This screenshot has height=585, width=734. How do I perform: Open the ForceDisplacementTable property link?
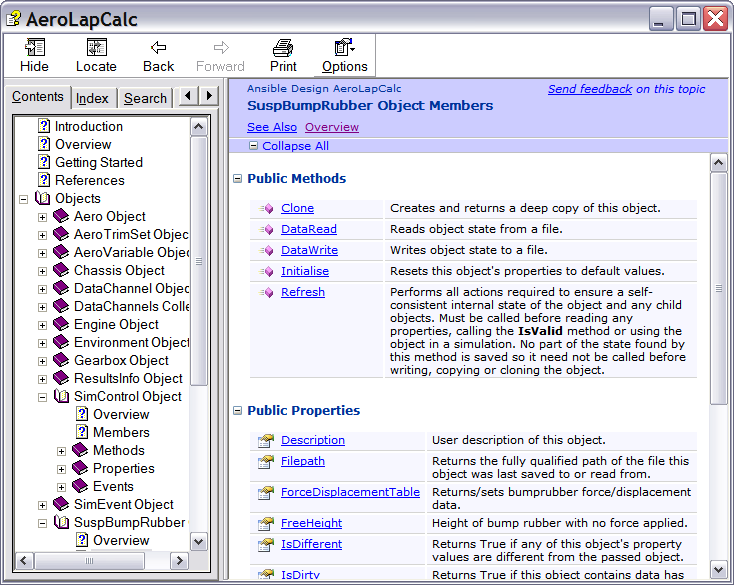pos(350,492)
